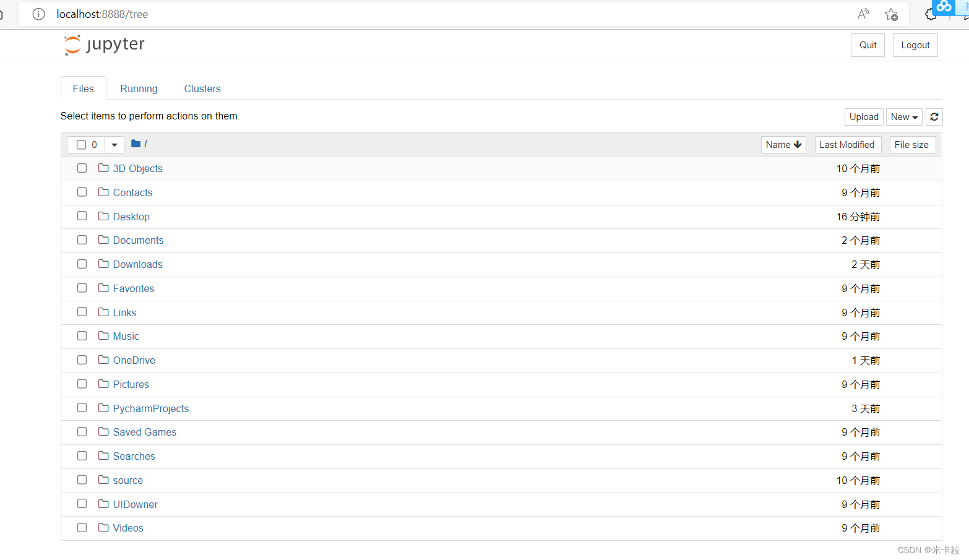The height and width of the screenshot is (560, 969).
Task: Click the Upload button
Action: pyautogui.click(x=864, y=117)
